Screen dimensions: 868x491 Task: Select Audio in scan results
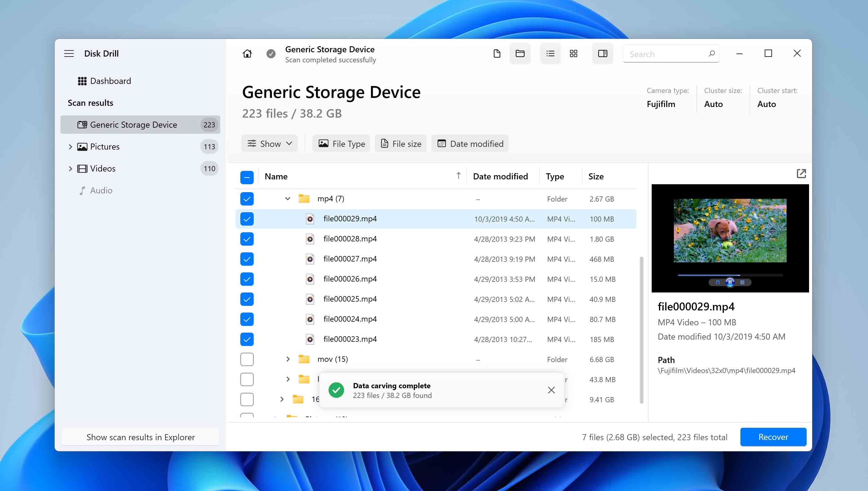click(140, 191)
